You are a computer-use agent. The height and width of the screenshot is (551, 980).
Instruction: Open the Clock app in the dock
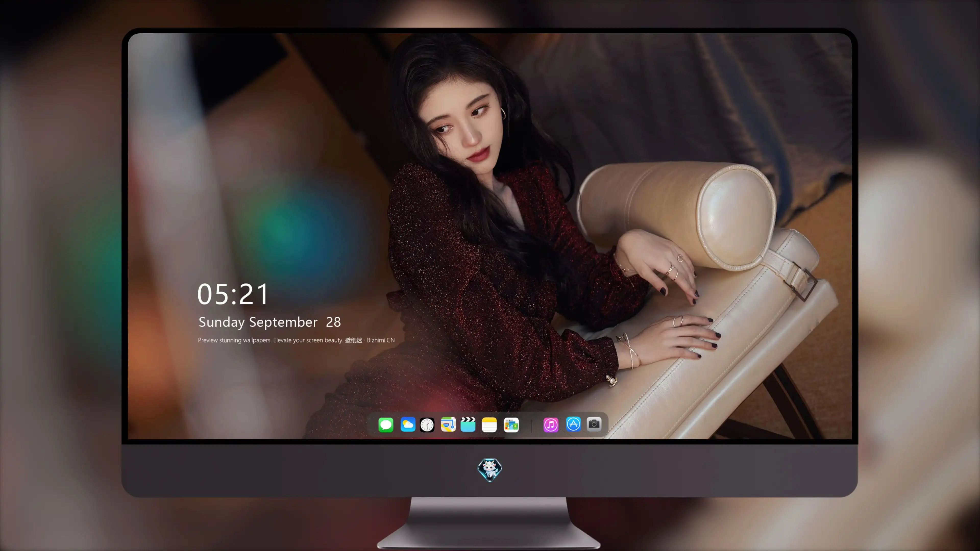pyautogui.click(x=427, y=425)
